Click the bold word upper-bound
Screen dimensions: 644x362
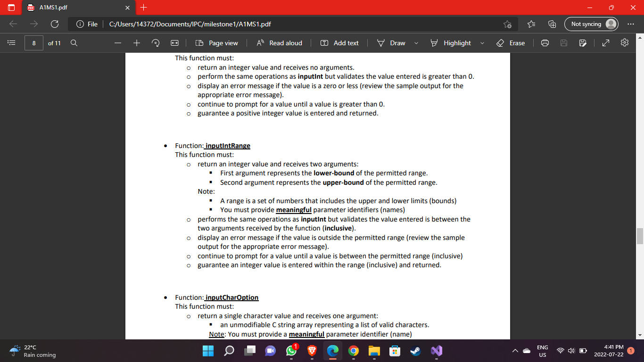(343, 182)
